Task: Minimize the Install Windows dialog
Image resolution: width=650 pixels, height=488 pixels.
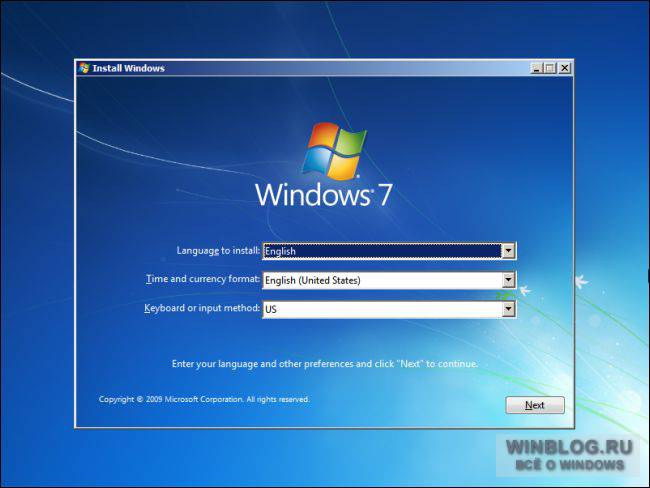Action: (536, 68)
